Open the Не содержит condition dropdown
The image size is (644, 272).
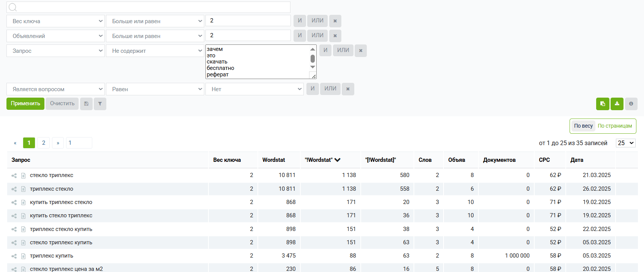[155, 51]
